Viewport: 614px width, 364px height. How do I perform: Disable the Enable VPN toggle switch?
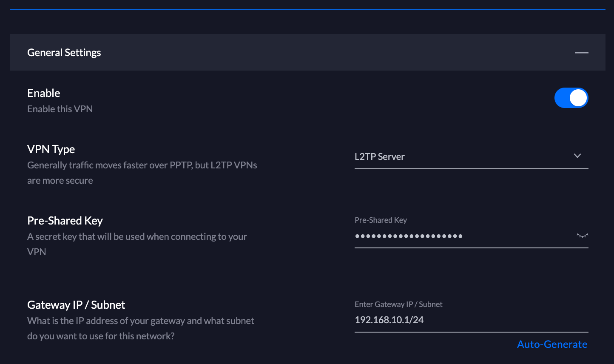tap(571, 98)
